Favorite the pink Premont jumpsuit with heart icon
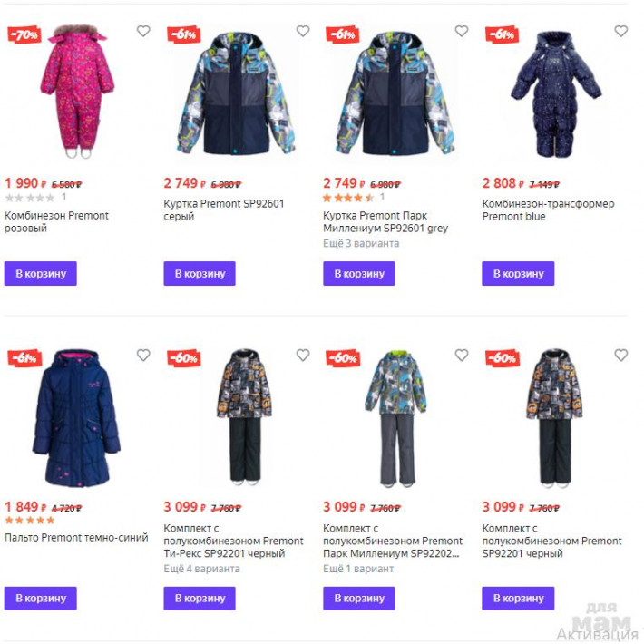Image resolution: width=644 pixels, height=644 pixels. 143,31
